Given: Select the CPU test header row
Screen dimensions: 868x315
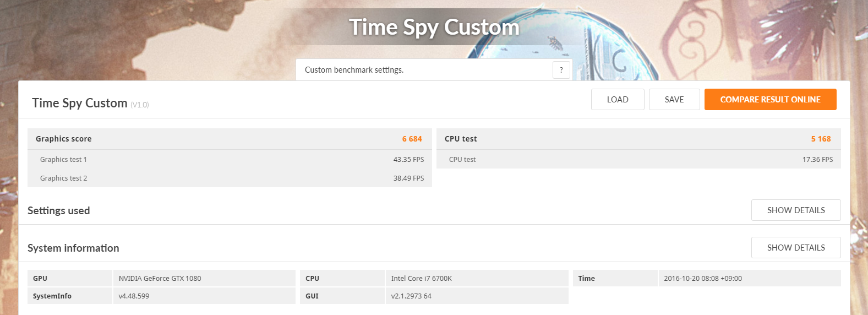Looking at the screenshot, I should pyautogui.click(x=638, y=139).
